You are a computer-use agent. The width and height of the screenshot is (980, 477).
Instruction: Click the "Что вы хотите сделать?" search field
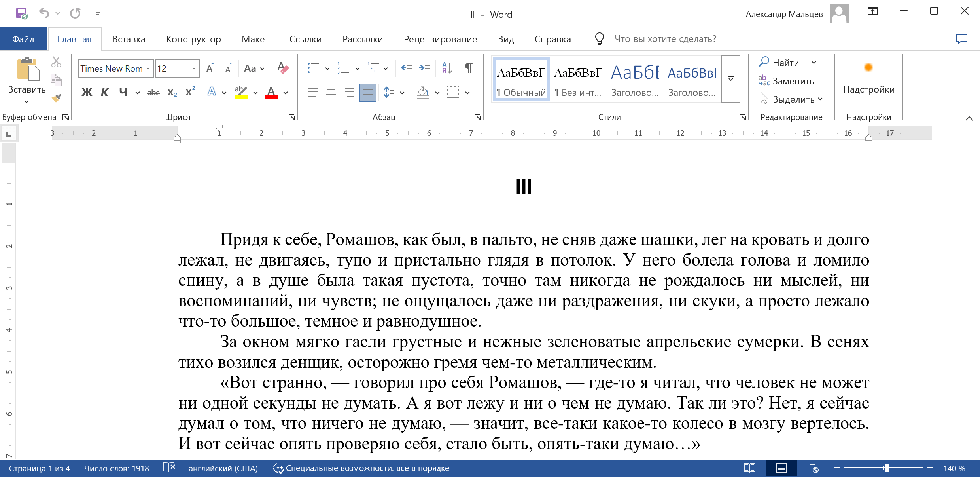tap(665, 39)
